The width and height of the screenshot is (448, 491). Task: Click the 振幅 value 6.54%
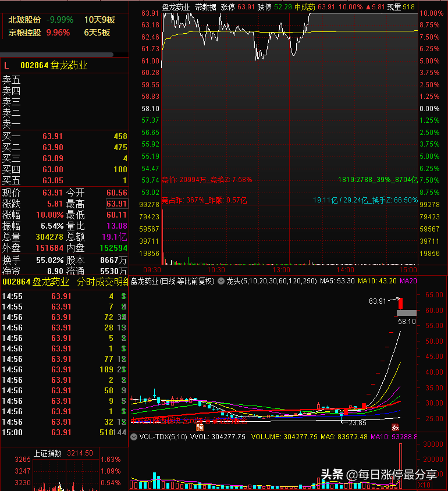pyautogui.click(x=52, y=226)
